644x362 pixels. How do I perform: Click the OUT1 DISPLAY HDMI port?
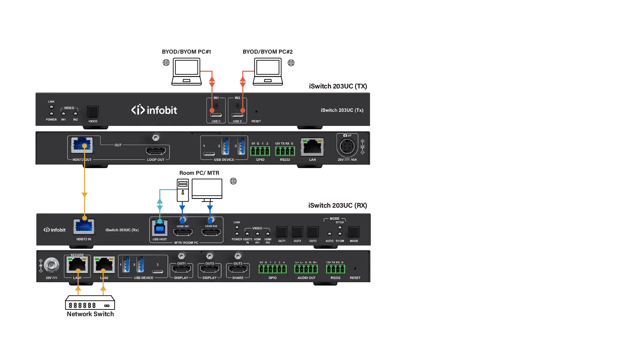[181, 269]
